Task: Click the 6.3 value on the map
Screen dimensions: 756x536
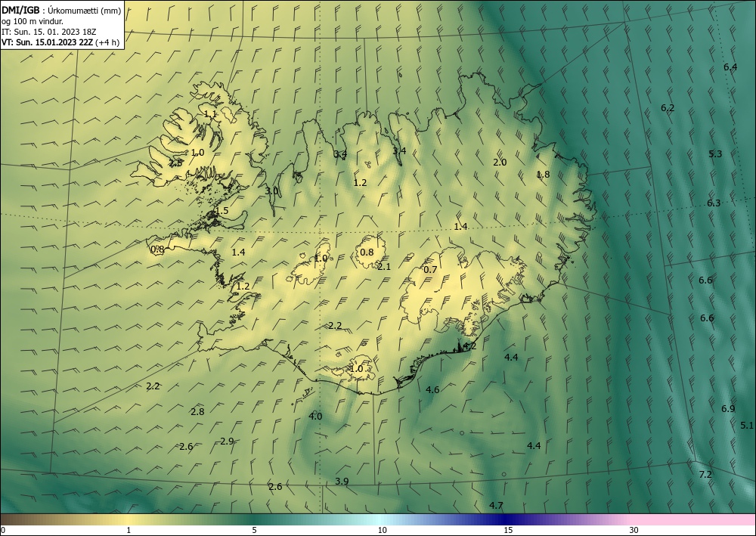Action: tap(714, 203)
